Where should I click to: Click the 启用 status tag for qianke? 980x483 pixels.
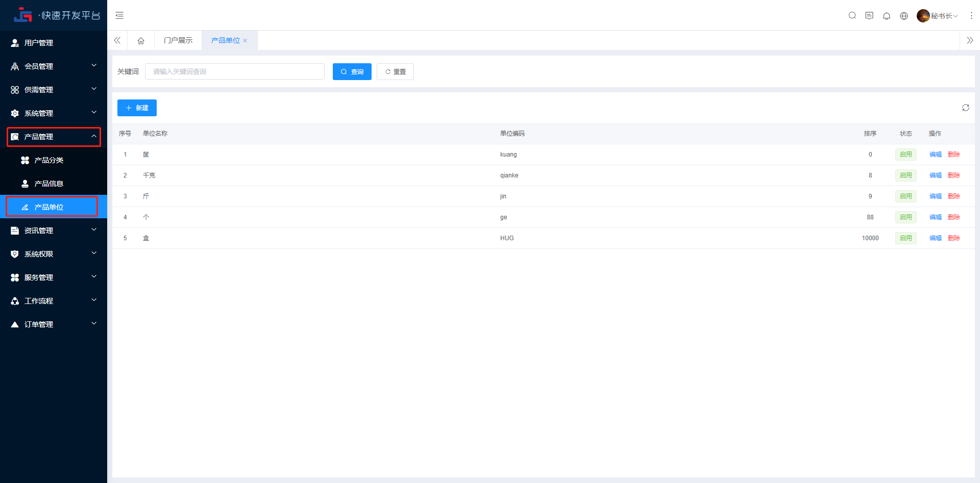906,175
